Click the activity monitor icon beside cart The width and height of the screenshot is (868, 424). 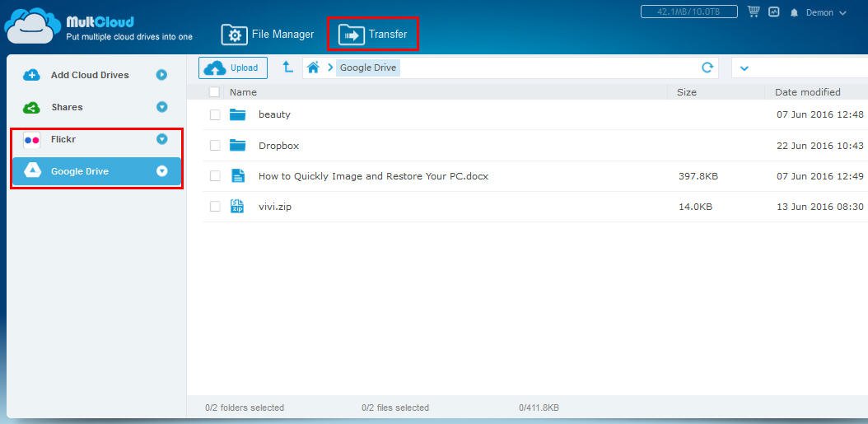pos(774,12)
